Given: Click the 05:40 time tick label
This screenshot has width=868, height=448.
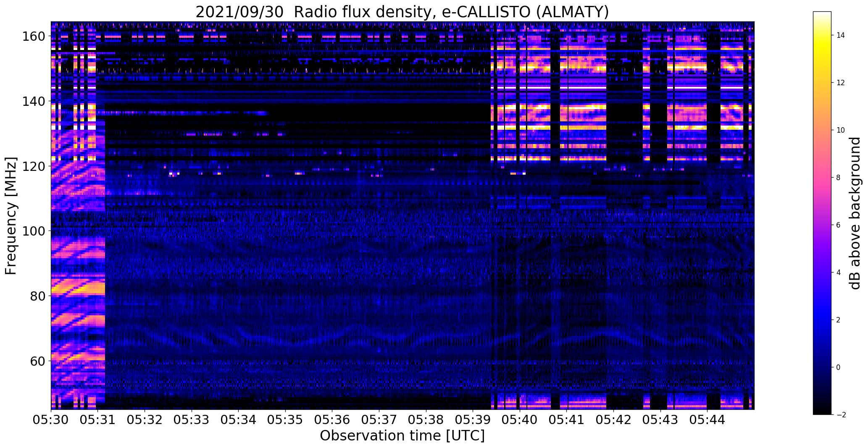Looking at the screenshot, I should pos(520,420).
